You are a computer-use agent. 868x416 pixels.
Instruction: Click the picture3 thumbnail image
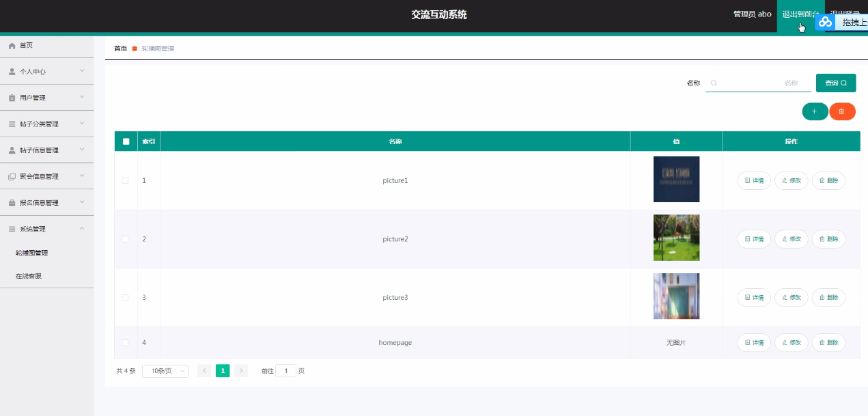tap(676, 296)
